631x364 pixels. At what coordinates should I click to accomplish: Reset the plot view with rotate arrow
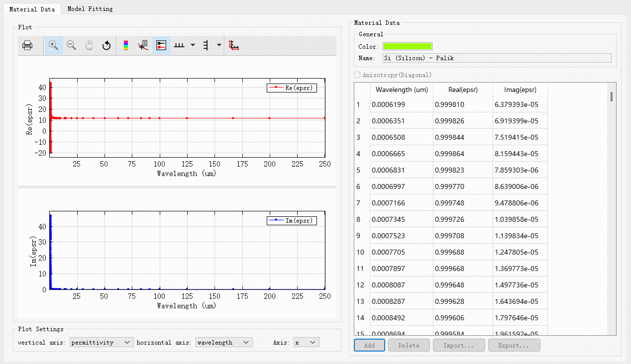pos(106,46)
